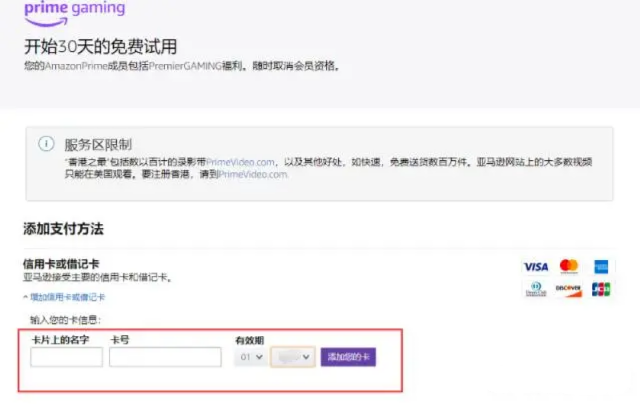Open the expiration year dropdown
This screenshot has width=640, height=404.
292,356
